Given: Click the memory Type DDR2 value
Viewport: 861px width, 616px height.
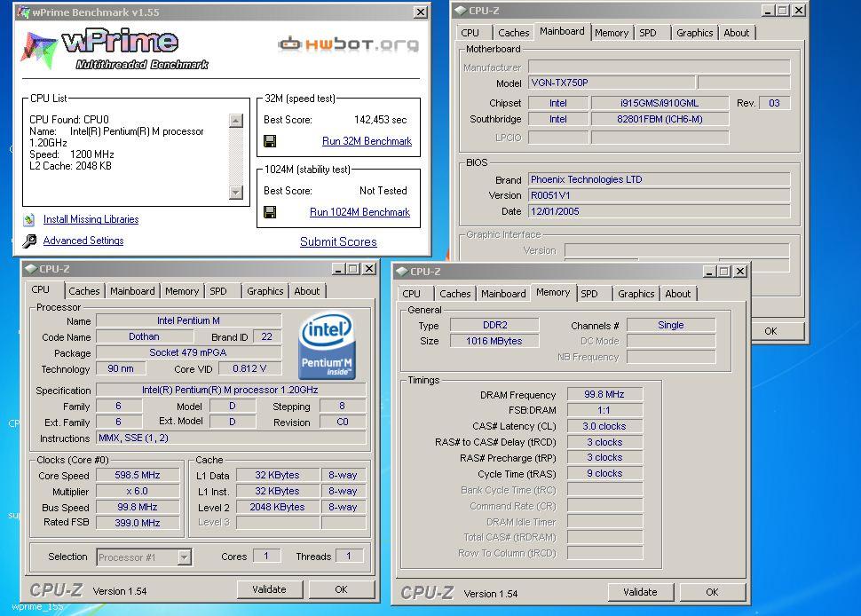Looking at the screenshot, I should click(x=494, y=325).
